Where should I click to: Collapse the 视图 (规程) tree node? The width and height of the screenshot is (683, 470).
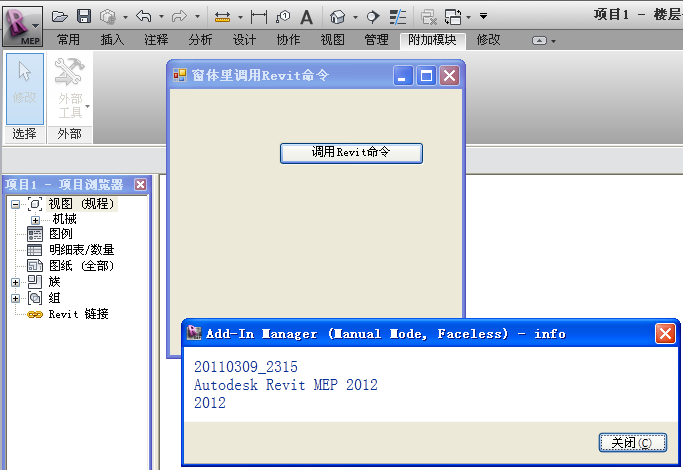(16, 204)
